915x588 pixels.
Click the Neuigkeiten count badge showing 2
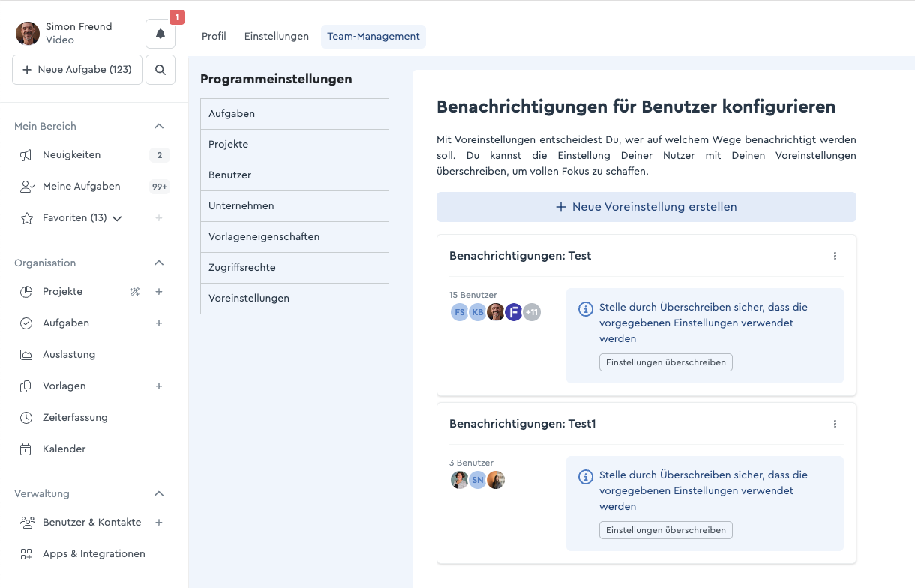tap(159, 155)
